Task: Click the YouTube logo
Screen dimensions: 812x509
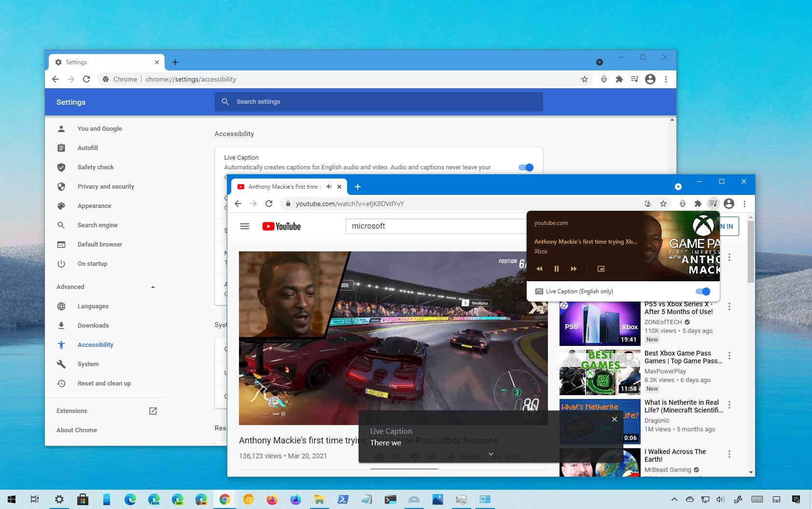Action: pyautogui.click(x=281, y=226)
